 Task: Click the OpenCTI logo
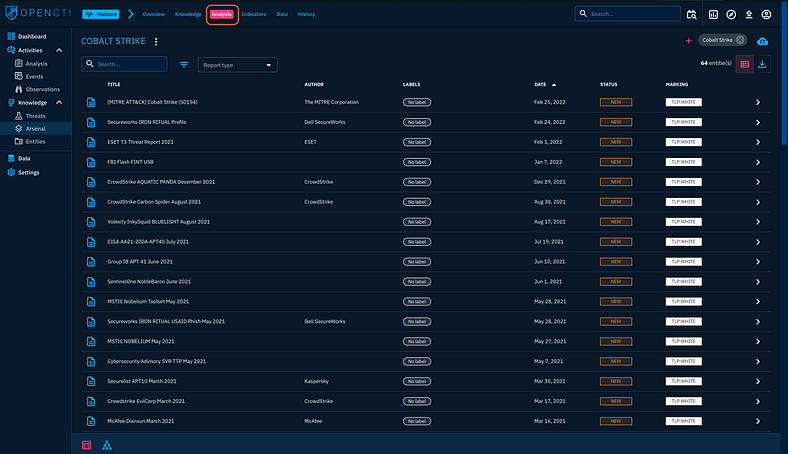click(x=38, y=13)
